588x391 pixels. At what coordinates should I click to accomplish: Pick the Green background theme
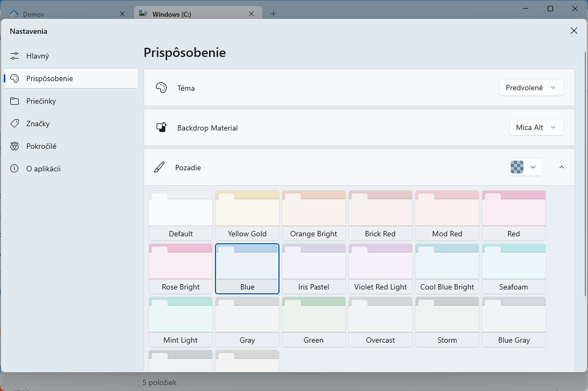click(314, 321)
